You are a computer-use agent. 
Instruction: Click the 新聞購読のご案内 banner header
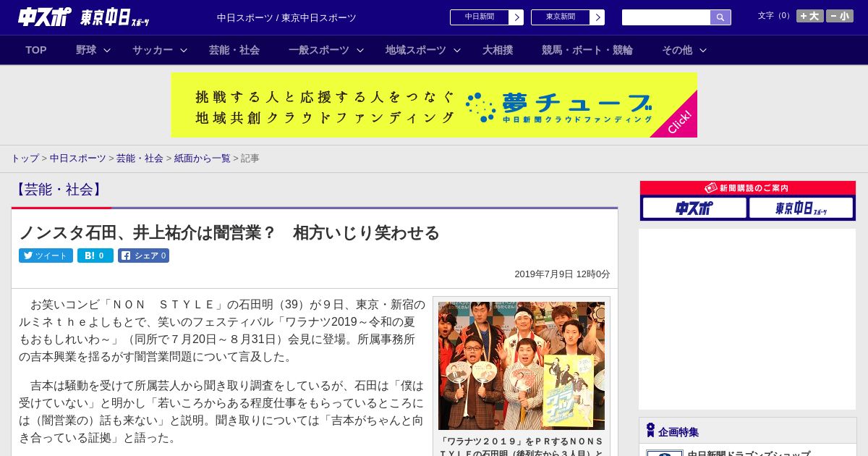748,188
